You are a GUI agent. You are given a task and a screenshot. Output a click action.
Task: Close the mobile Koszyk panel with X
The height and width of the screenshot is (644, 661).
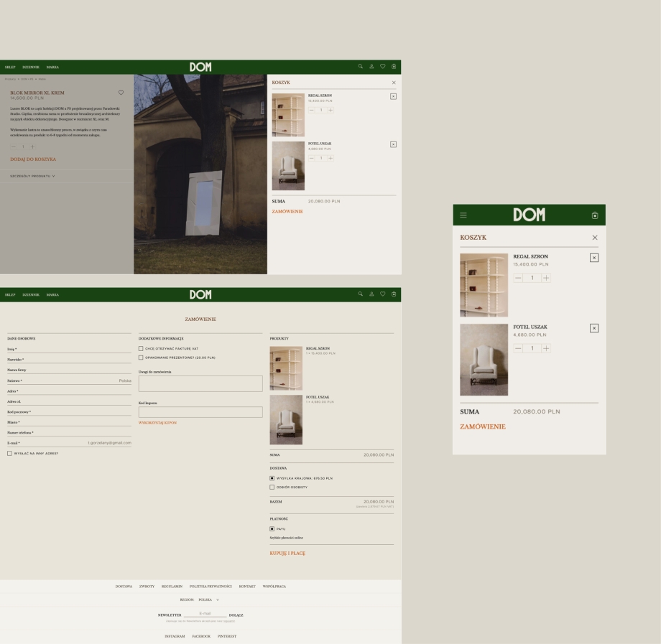pyautogui.click(x=594, y=238)
